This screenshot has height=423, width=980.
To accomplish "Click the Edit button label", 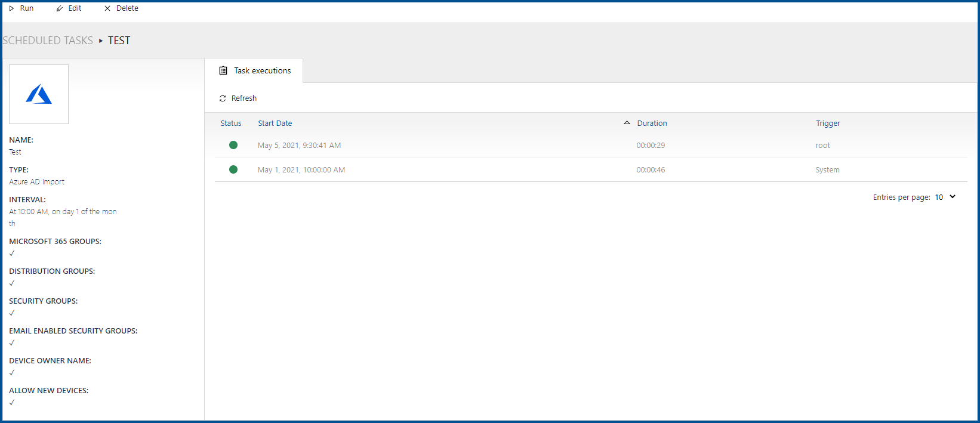I will point(75,8).
